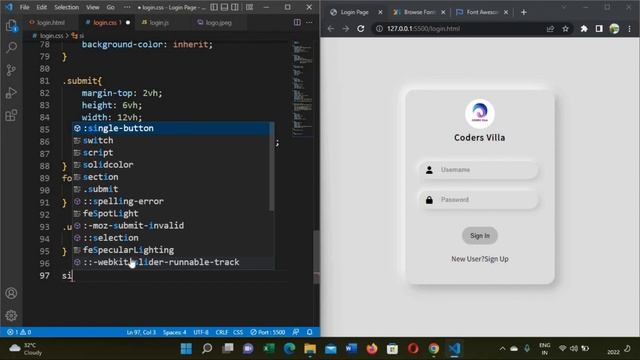Open the Chrome side panel icon
640x360 pixels.
point(599,29)
